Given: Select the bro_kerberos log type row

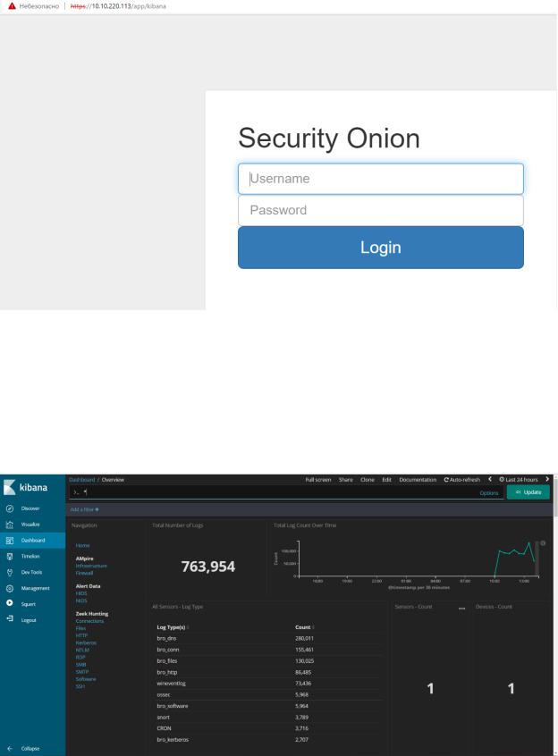Looking at the screenshot, I should pos(268,740).
